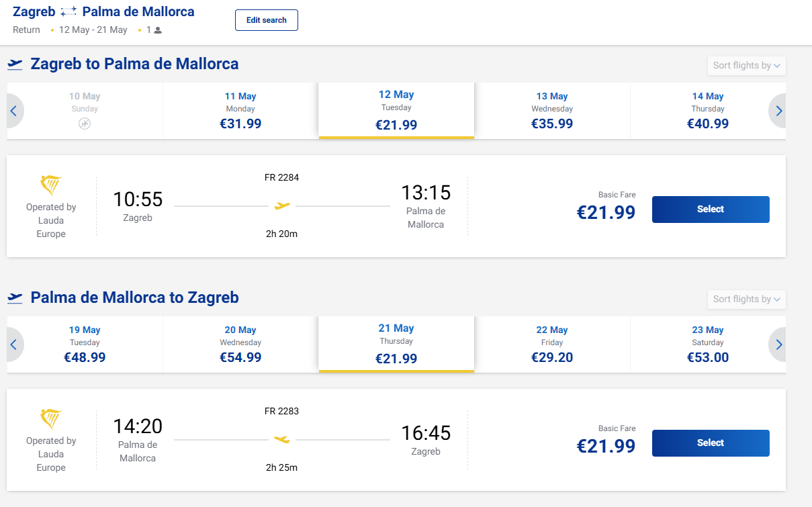Select the 11 May Monday outbound date tab
Image resolution: width=812 pixels, height=507 pixels.
(240, 111)
